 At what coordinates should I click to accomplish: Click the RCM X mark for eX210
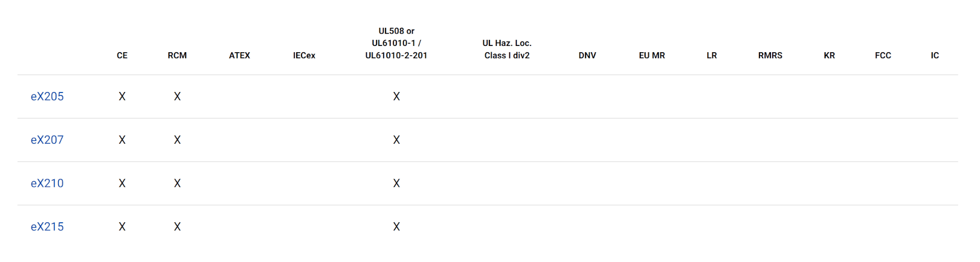[x=177, y=183]
